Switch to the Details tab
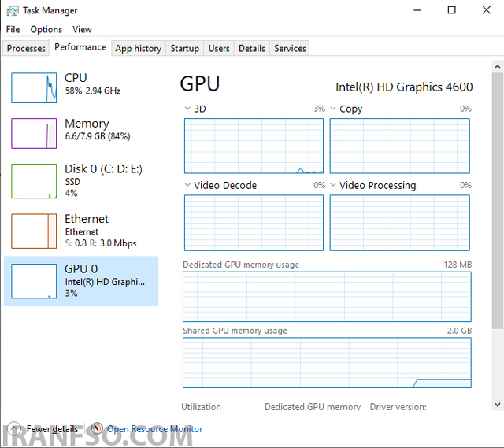Screen dimensions: 504x448 point(252,48)
